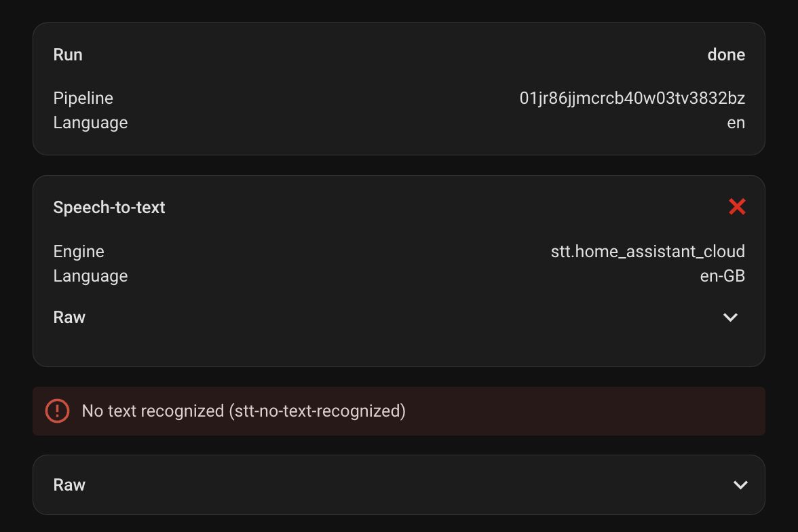The width and height of the screenshot is (798, 532).
Task: Click the 'No text recognized' error message
Action: pos(153,411)
